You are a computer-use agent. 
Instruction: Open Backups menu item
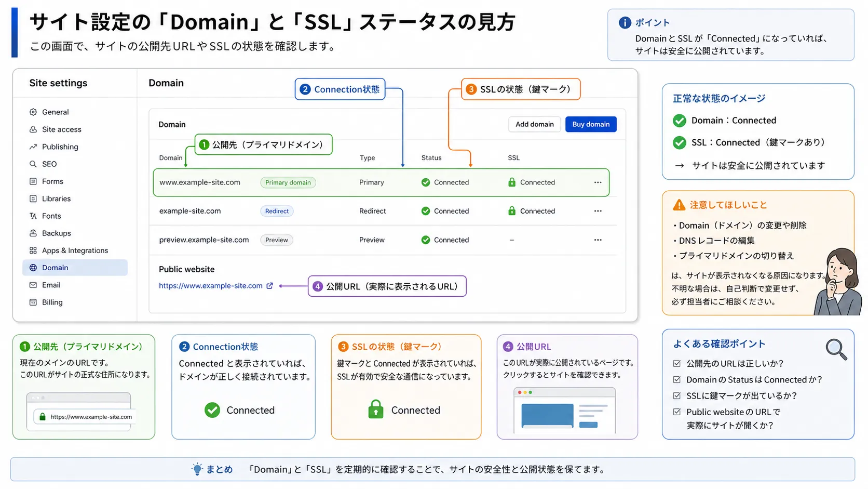[75, 233]
